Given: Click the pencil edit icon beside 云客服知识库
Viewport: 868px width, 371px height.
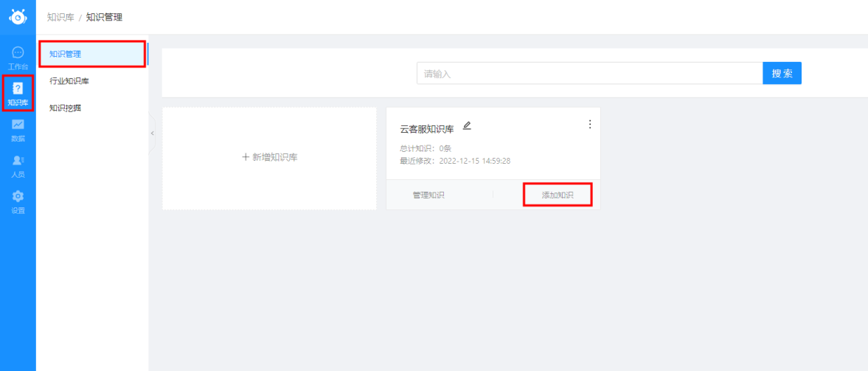Looking at the screenshot, I should (x=467, y=125).
